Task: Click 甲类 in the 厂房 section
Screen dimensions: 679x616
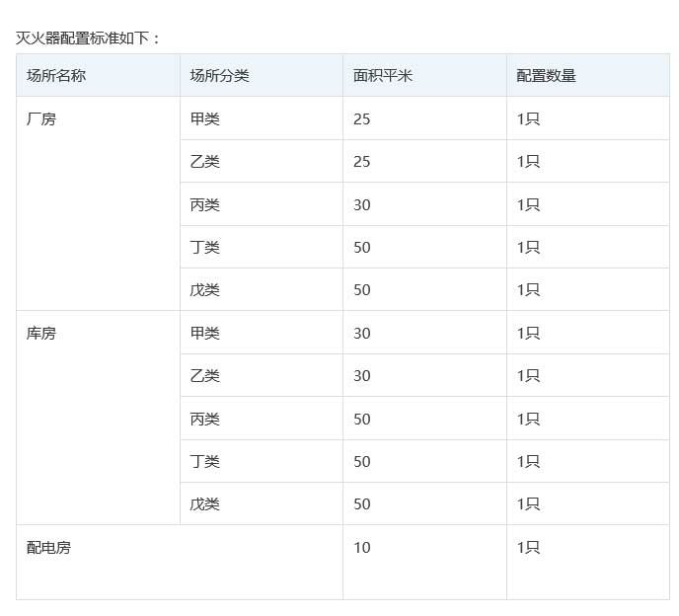Action: [x=204, y=118]
